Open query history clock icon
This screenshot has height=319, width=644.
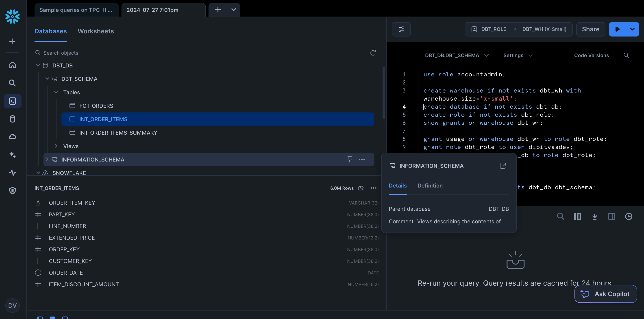point(629,216)
